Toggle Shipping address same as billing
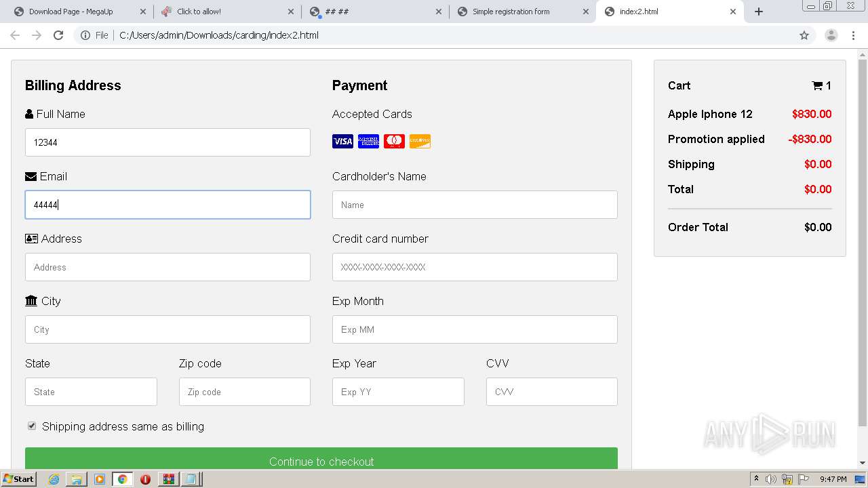The height and width of the screenshot is (488, 868). click(32, 426)
